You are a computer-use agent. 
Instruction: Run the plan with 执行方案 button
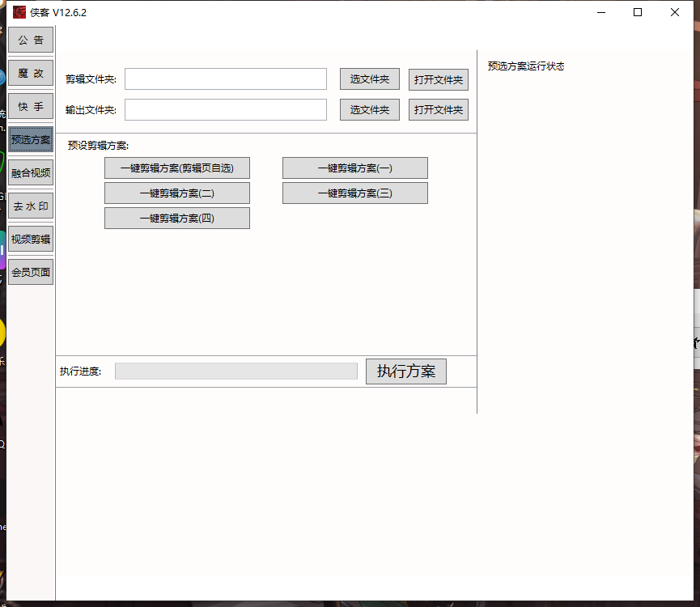click(405, 371)
